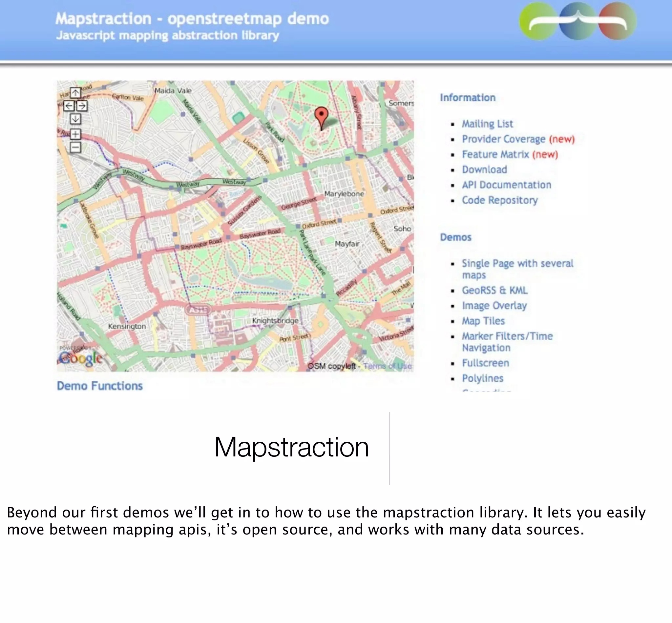Image resolution: width=672 pixels, height=623 pixels.
Task: Open the Mailing List link
Action: 487,124
